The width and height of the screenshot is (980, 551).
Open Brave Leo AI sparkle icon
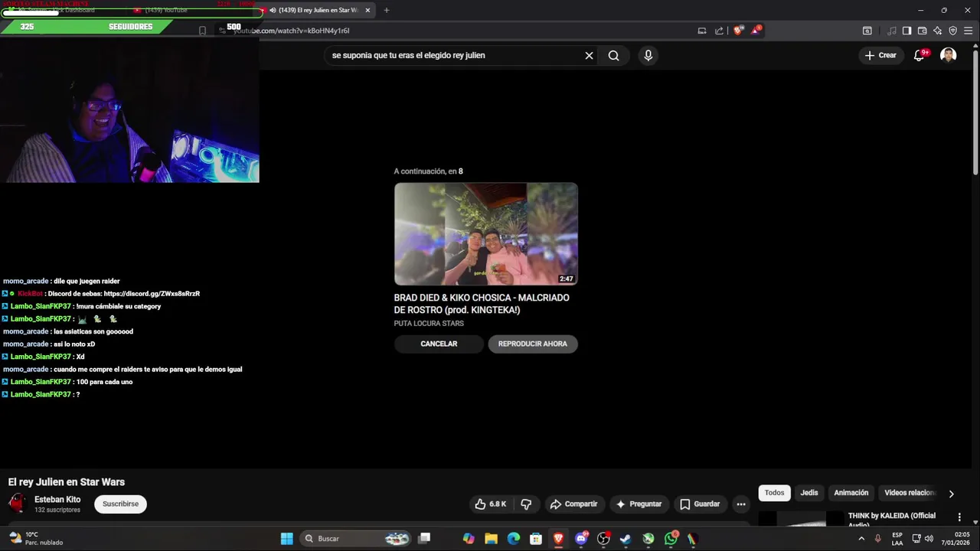(x=937, y=31)
